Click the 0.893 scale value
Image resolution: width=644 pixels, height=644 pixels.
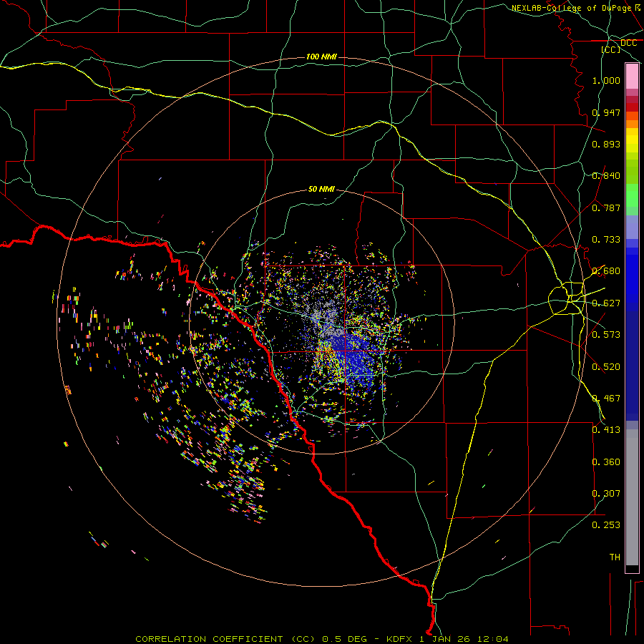(606, 144)
